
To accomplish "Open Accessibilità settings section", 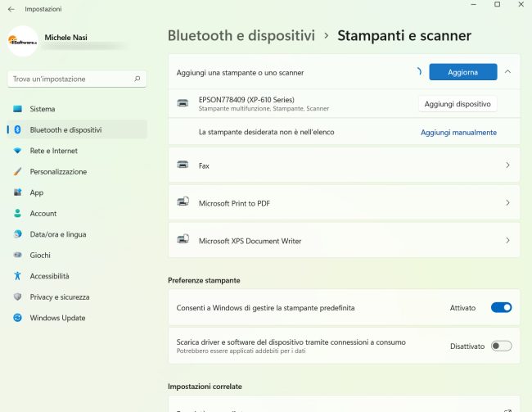I will [x=77, y=276].
